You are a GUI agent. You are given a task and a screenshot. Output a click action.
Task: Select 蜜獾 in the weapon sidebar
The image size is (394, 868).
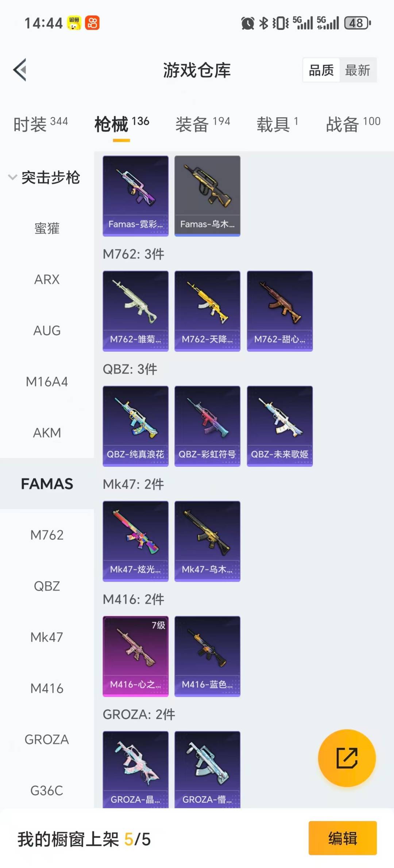[x=47, y=228]
